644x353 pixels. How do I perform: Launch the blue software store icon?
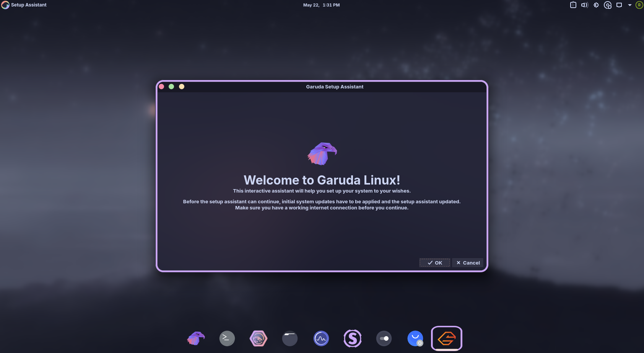tap(415, 338)
